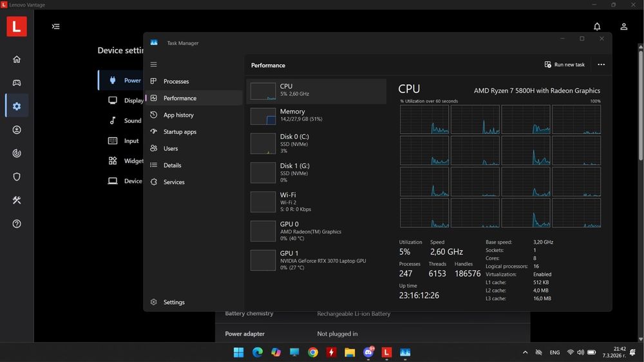644x362 pixels.
Task: Select GPU 1 NVIDIA GeForce RTX 3070 item
Action: pyautogui.click(x=316, y=260)
